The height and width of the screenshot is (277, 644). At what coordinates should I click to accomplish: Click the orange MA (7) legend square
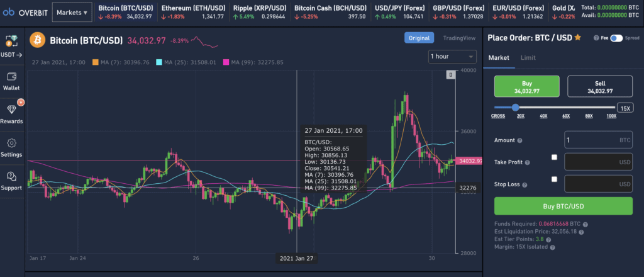pos(96,62)
